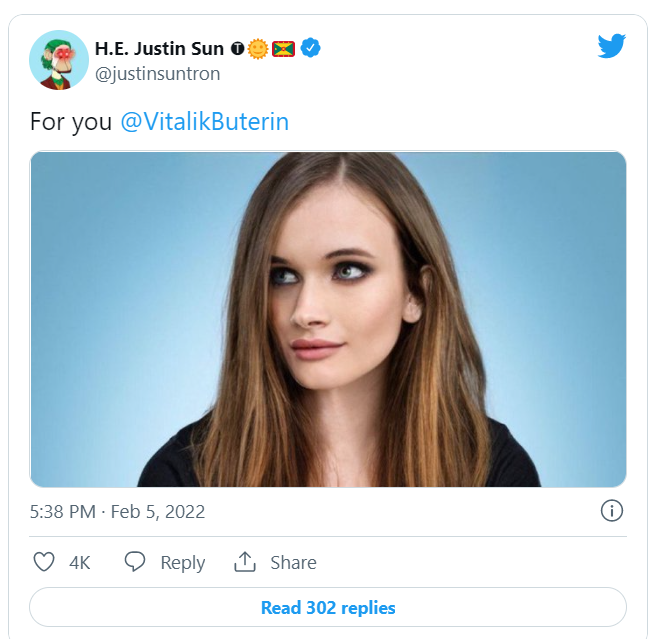Image resolution: width=662 pixels, height=639 pixels.
Task: Click the flag emoji in the display name
Action: [284, 48]
